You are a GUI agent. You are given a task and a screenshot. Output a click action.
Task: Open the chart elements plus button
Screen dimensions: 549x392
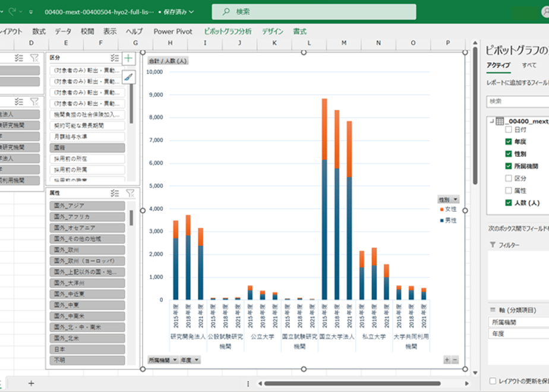tap(128, 58)
